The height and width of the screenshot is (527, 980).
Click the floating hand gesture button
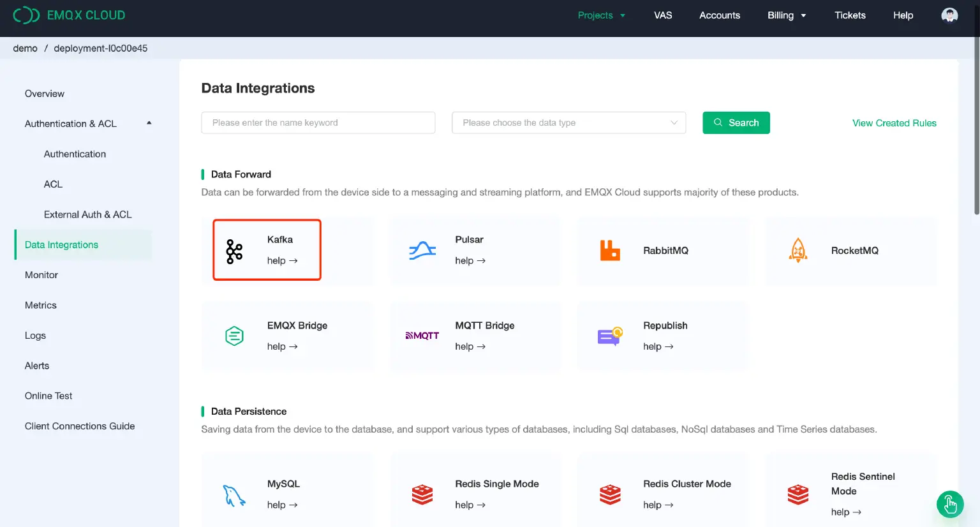coord(950,504)
